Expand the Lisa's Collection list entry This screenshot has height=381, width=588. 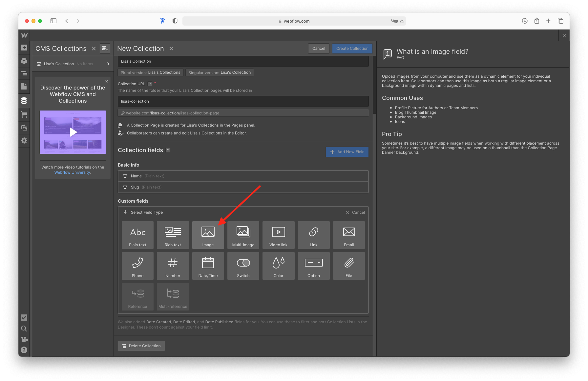108,64
